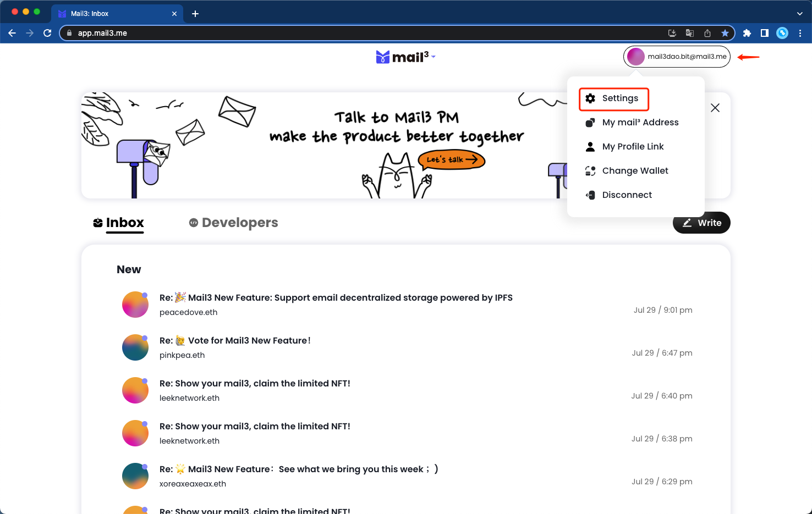Click the Disconnect logout icon

tap(590, 195)
